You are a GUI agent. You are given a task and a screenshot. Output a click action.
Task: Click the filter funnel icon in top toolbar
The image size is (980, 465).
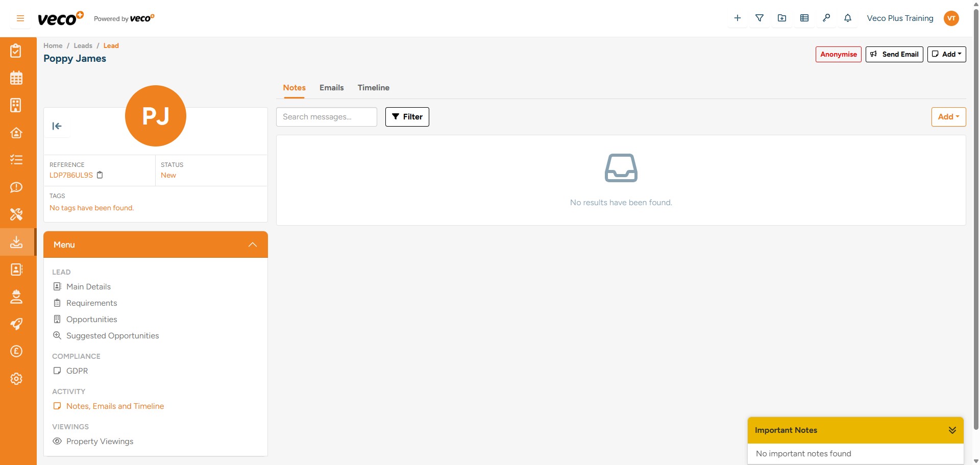(759, 18)
